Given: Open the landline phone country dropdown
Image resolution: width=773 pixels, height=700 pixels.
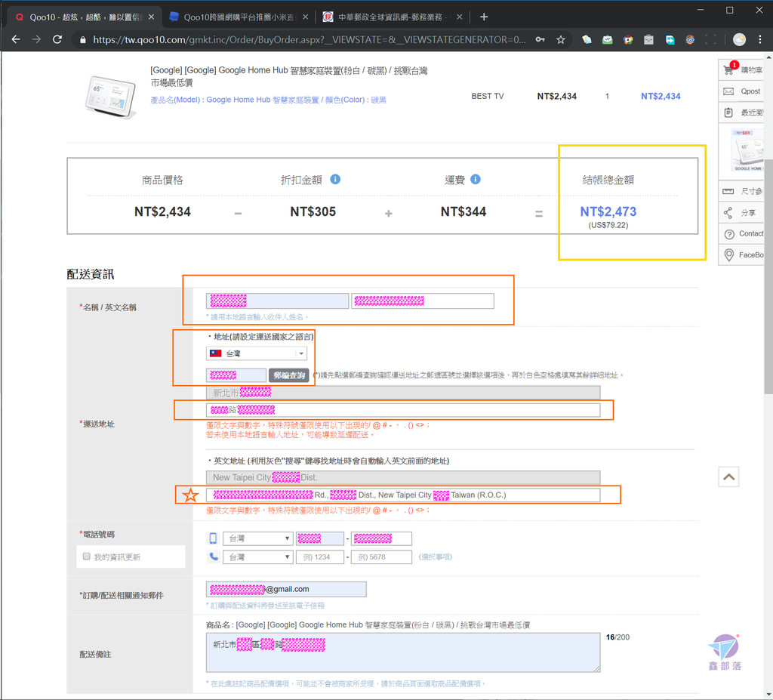Looking at the screenshot, I should pyautogui.click(x=258, y=557).
